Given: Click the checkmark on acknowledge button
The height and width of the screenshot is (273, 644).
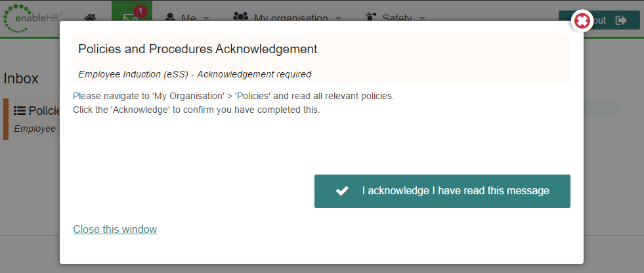Looking at the screenshot, I should [342, 191].
